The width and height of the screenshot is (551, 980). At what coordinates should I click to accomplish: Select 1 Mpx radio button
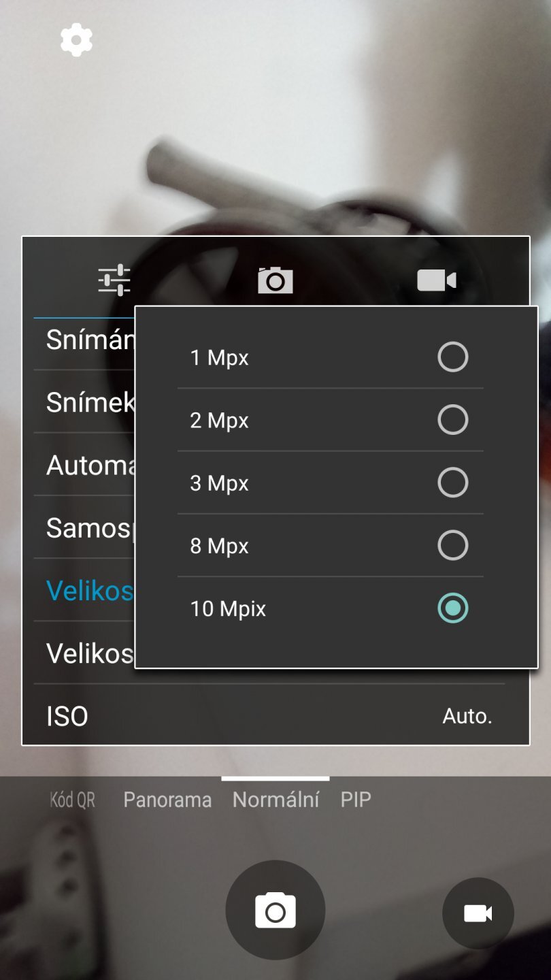452,357
